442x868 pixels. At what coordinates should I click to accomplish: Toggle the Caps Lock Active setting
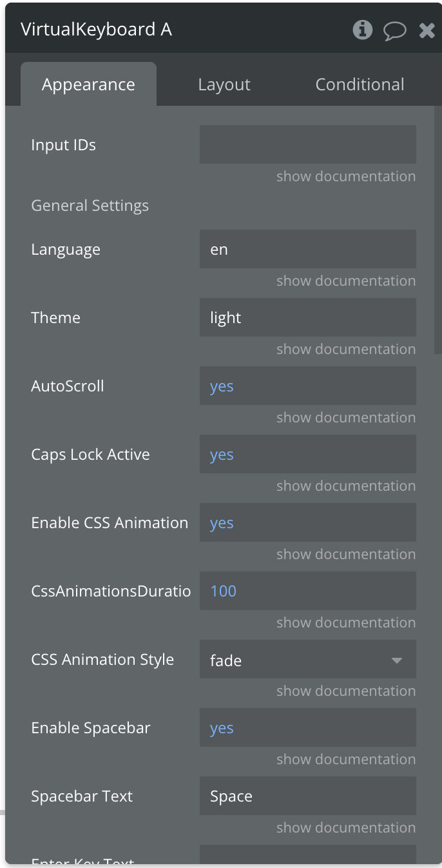pos(222,455)
